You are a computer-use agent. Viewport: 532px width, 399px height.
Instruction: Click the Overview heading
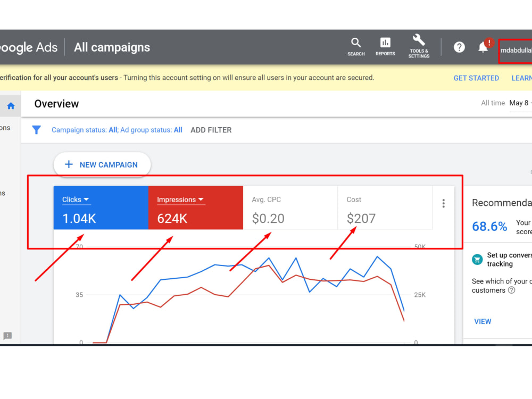point(57,104)
